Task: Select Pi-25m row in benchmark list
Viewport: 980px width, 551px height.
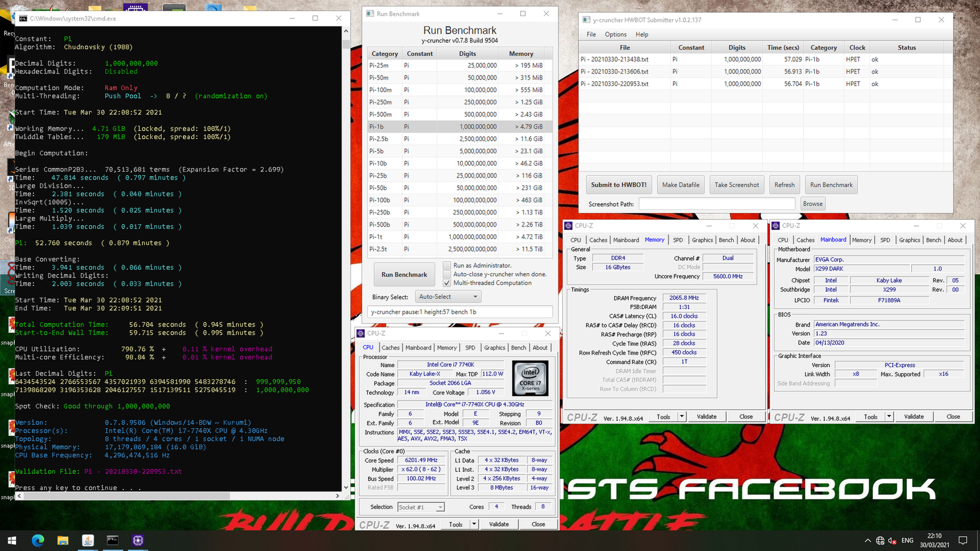Action: (460, 65)
